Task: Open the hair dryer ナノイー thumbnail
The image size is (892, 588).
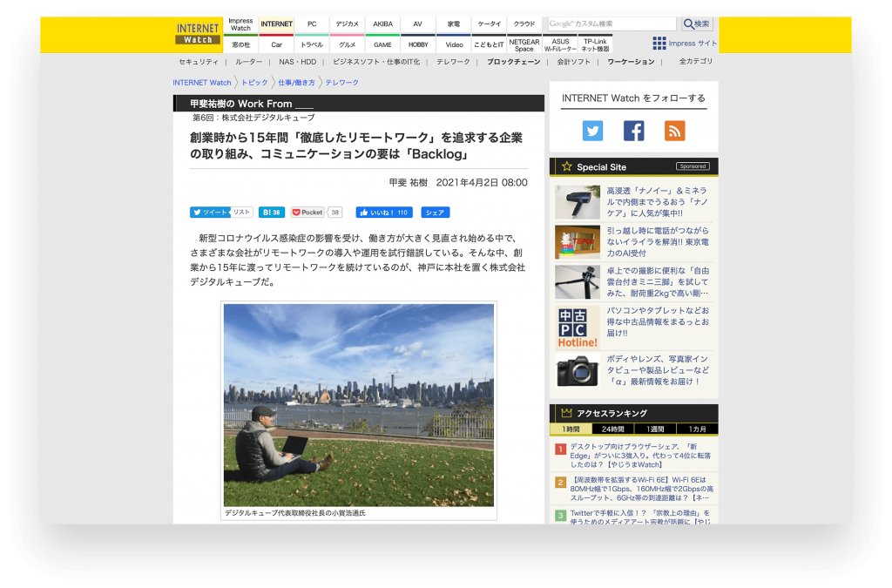Action: (578, 202)
